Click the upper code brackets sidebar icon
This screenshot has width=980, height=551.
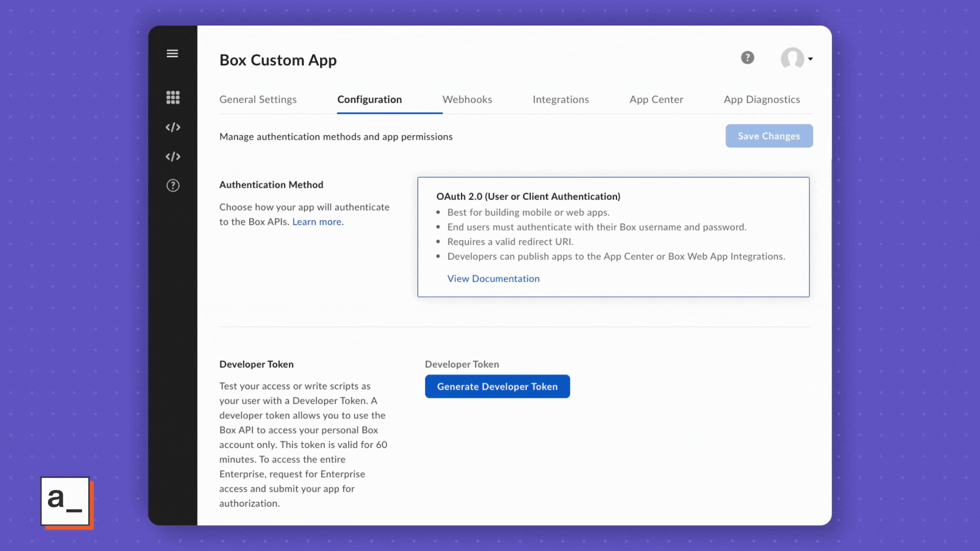coord(173,127)
